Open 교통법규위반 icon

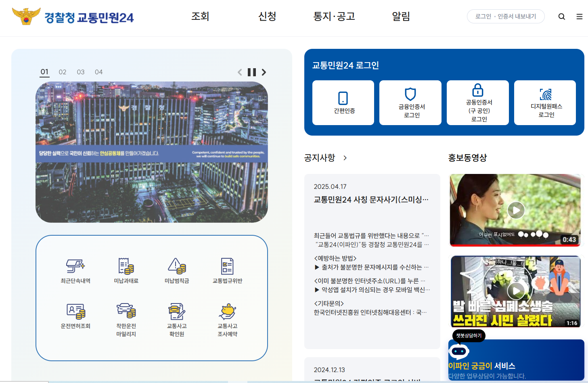228,266
